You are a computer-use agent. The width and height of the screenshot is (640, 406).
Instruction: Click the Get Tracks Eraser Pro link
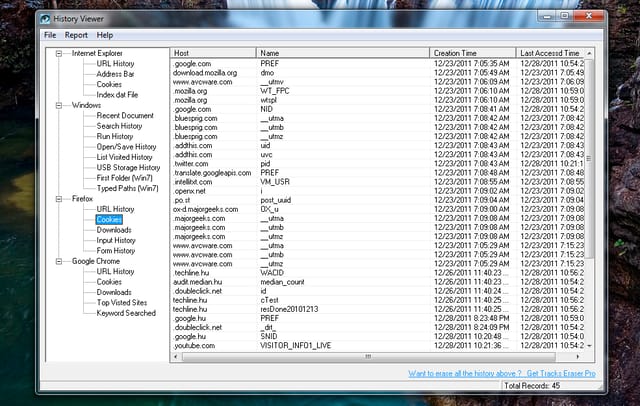561,373
